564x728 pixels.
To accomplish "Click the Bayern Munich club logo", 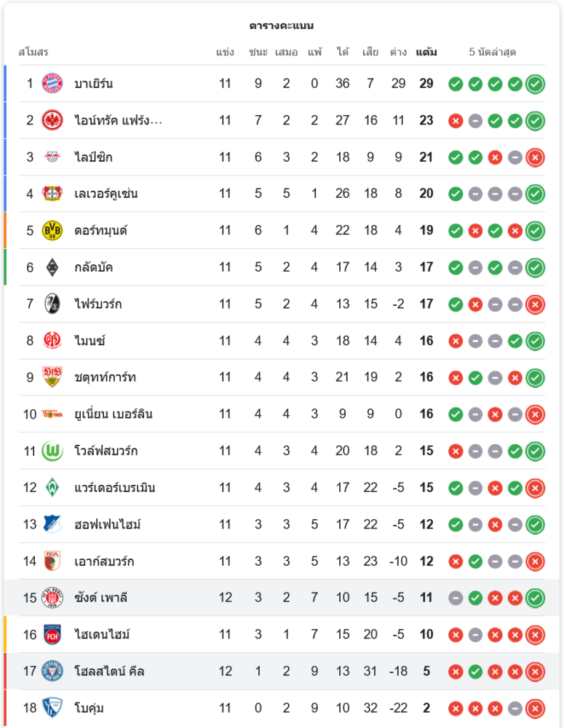I will (x=52, y=84).
